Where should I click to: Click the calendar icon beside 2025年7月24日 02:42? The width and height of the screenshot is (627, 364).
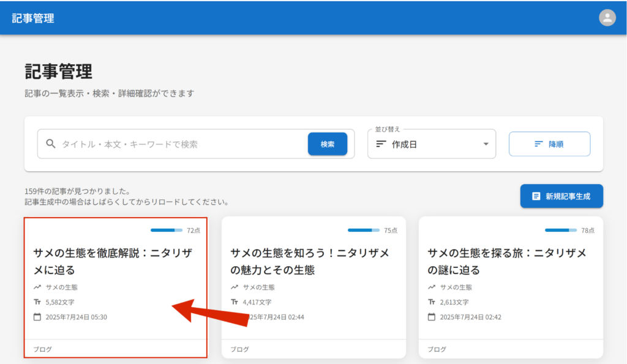432,317
